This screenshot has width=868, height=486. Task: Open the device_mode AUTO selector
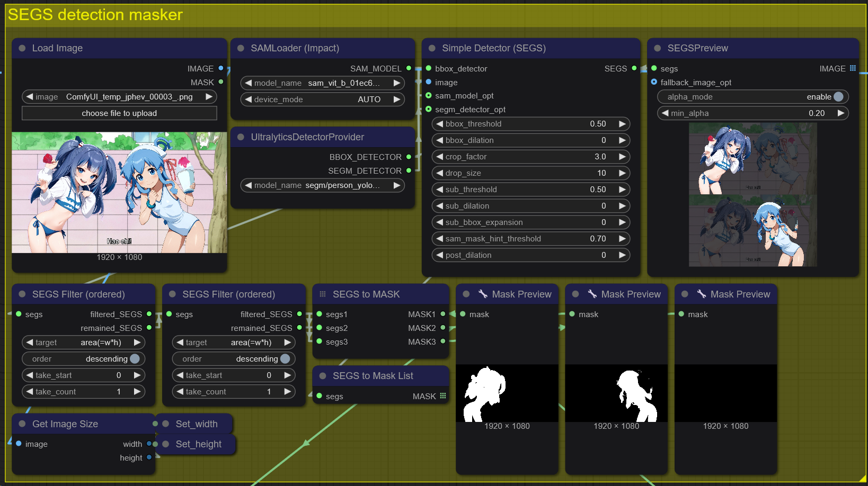click(x=322, y=100)
